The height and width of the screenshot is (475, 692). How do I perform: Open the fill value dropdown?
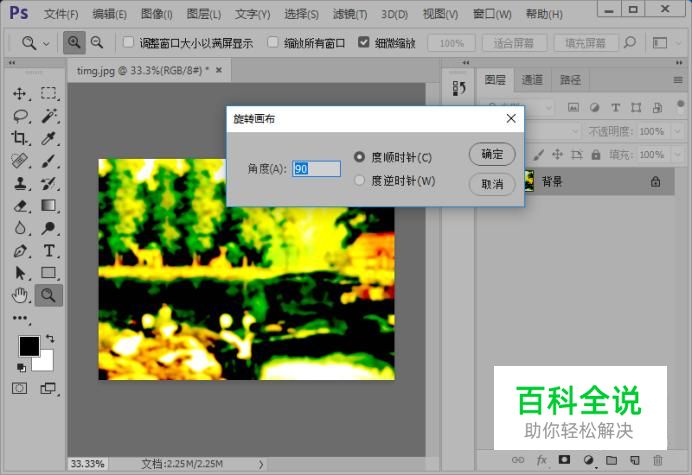click(x=678, y=155)
